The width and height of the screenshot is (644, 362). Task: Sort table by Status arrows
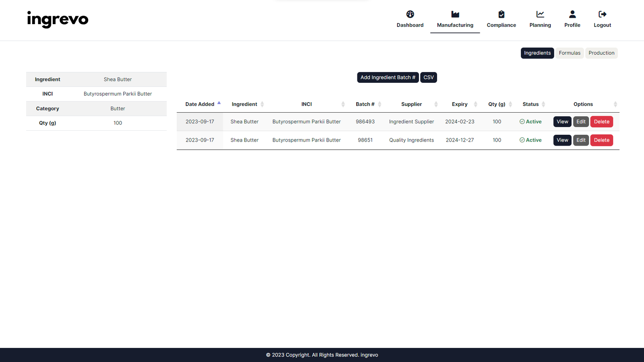pos(543,104)
